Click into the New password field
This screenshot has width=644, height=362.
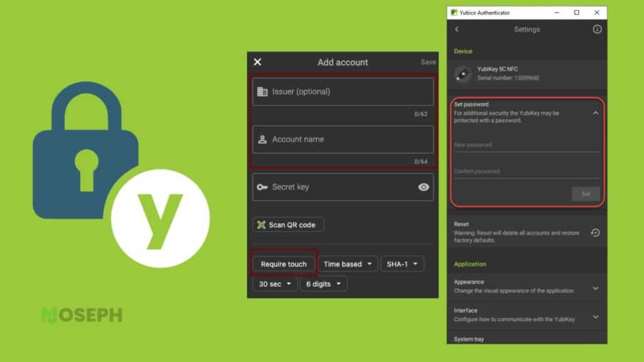click(x=526, y=145)
